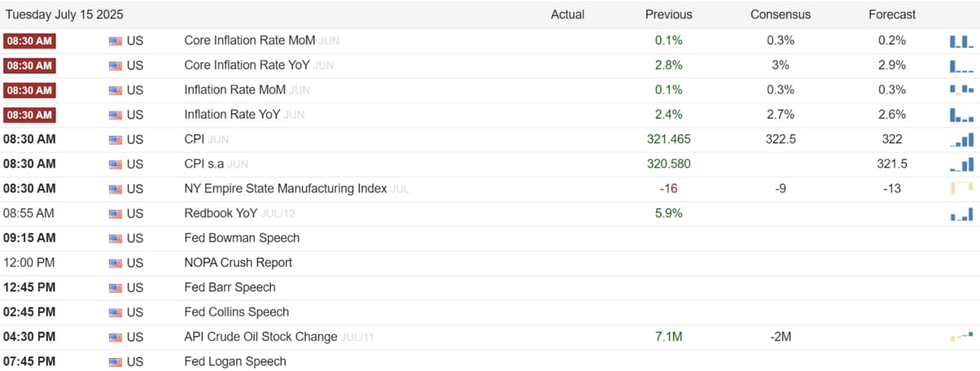
Task: Open the Inflation Rate YoY mini chart
Action: tap(961, 115)
